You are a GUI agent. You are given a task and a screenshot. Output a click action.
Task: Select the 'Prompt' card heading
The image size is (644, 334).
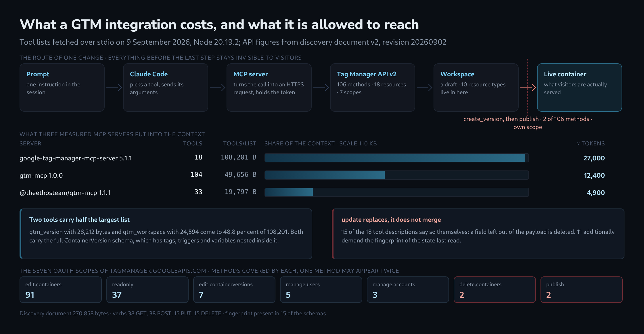(x=38, y=74)
